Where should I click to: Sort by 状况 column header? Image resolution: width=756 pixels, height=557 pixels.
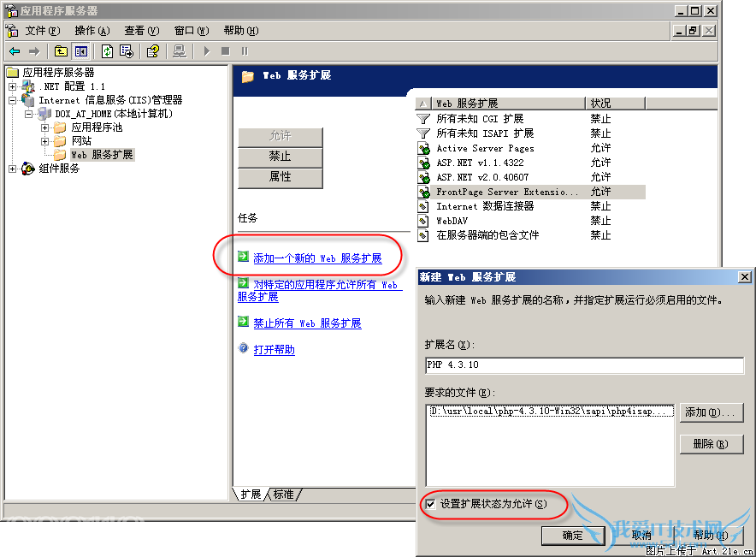pos(615,104)
